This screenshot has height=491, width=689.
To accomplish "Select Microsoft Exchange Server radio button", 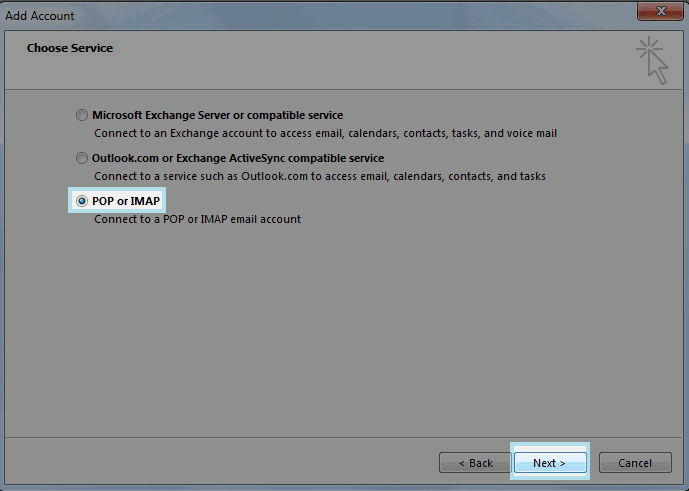I will [82, 116].
